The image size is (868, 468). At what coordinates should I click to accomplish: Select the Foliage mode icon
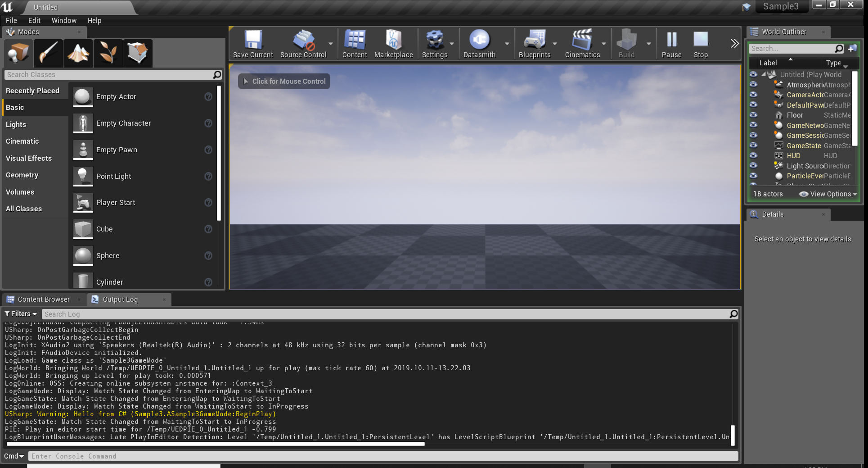(x=108, y=53)
